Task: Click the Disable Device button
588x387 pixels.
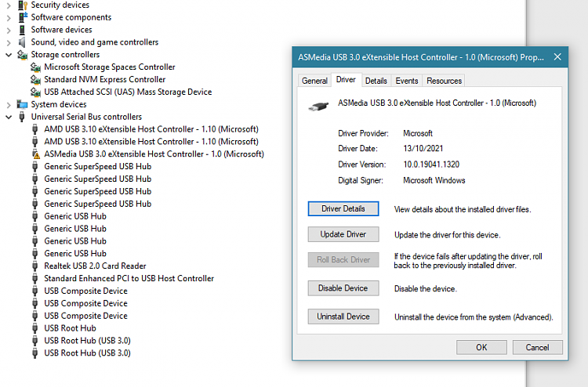Action: click(x=343, y=288)
